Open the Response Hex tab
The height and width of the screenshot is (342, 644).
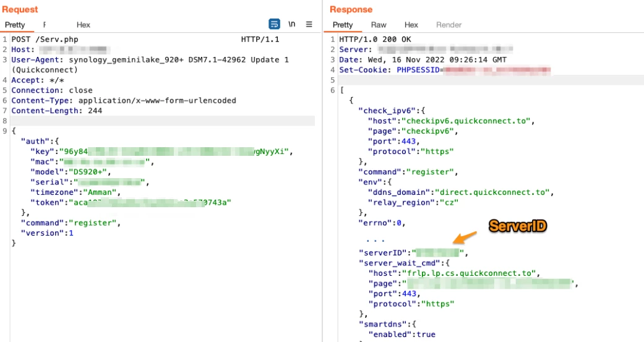coord(411,25)
